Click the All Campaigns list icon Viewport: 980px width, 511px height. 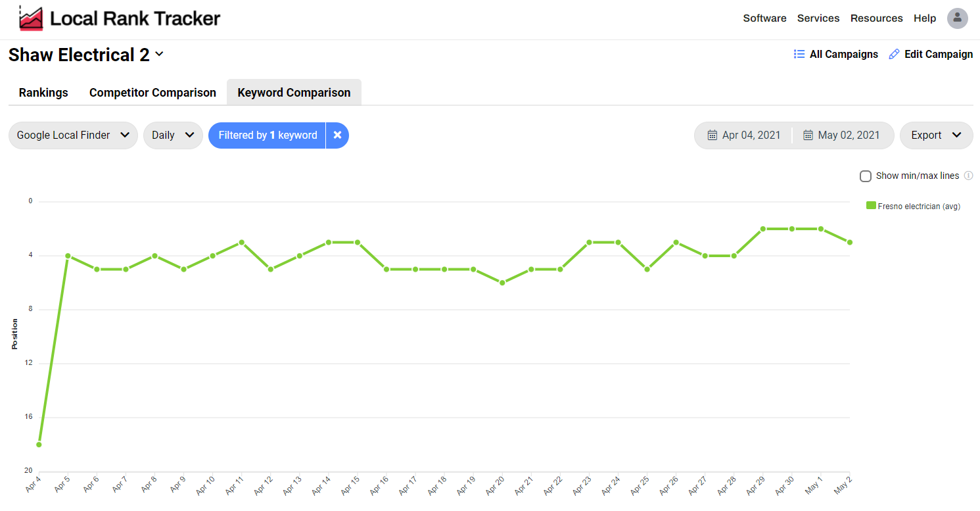[799, 55]
